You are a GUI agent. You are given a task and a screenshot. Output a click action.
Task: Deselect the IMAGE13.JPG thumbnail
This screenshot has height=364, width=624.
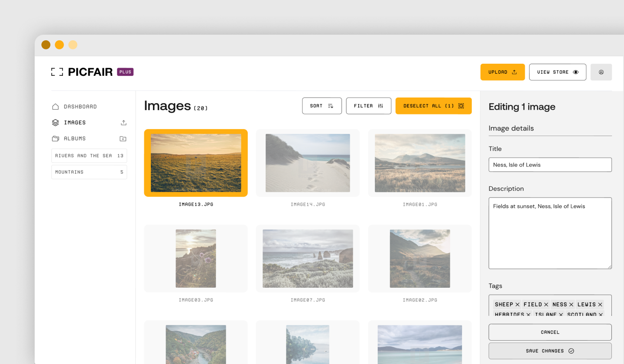196,163
